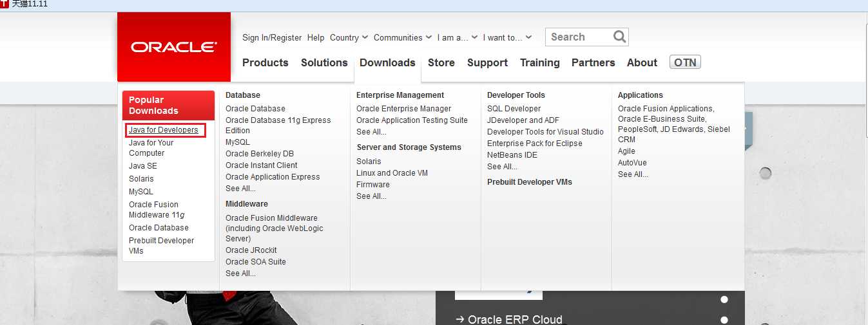The height and width of the screenshot is (325, 868).
Task: Open Oracle Fusion Middleware 11g link
Action: coord(158,210)
